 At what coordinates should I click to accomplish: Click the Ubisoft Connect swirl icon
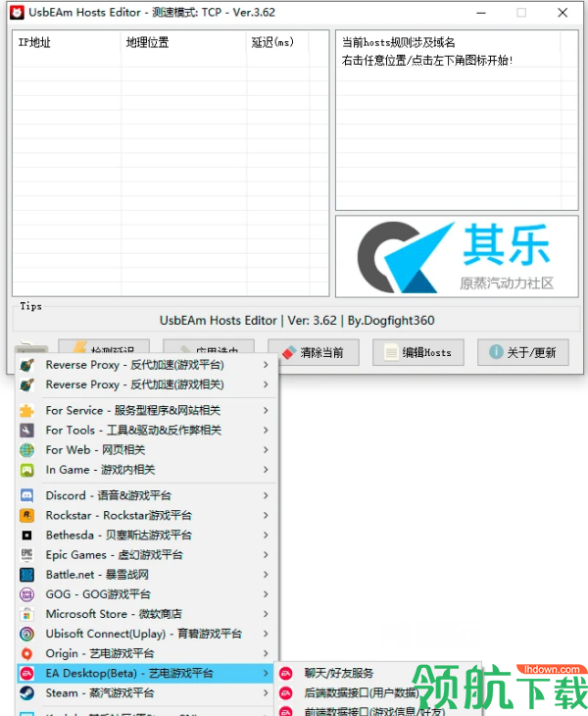(x=26, y=634)
